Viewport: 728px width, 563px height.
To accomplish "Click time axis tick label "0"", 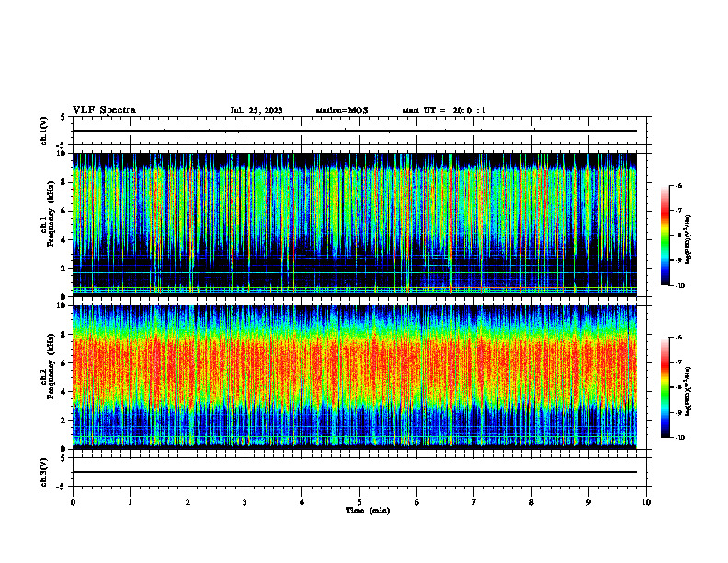I will (x=73, y=502).
